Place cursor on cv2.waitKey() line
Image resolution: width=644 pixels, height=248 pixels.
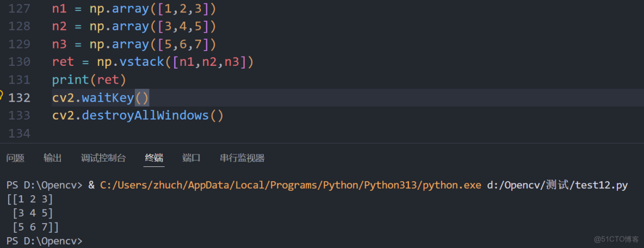pos(101,98)
